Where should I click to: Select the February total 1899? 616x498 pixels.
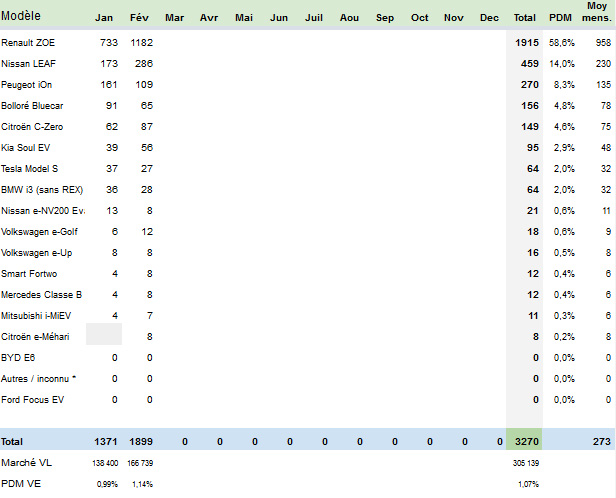point(141,442)
